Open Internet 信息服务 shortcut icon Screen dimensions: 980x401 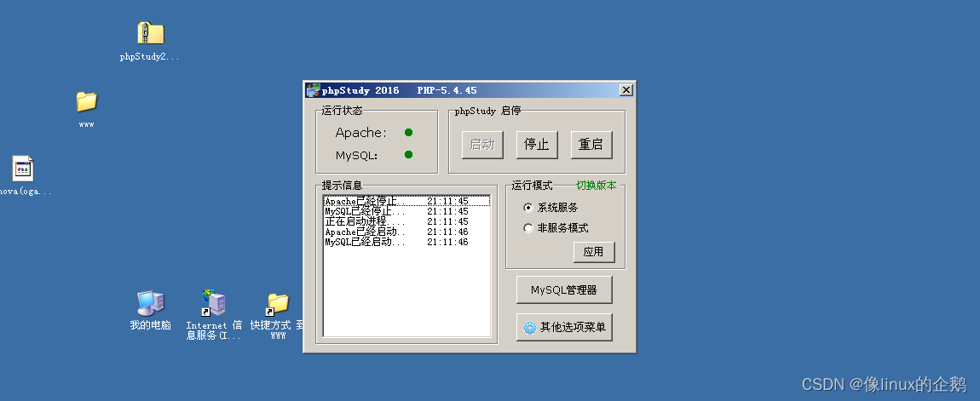[214, 303]
